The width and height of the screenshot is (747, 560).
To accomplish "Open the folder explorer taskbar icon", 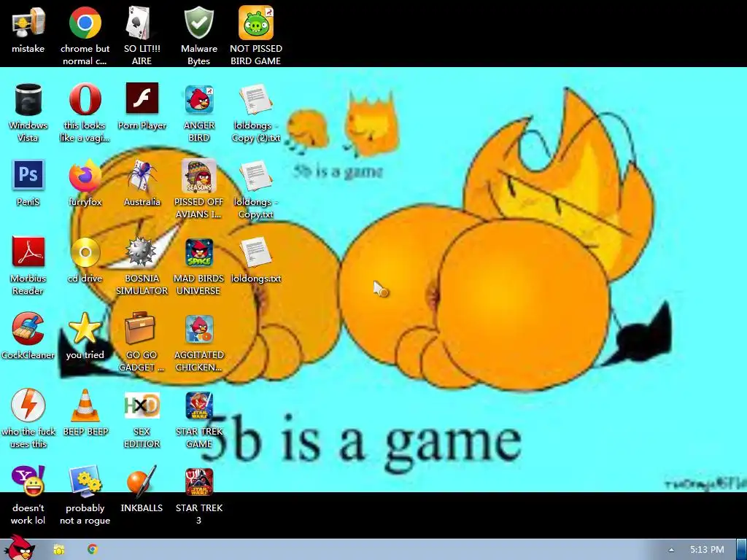I will [x=58, y=550].
